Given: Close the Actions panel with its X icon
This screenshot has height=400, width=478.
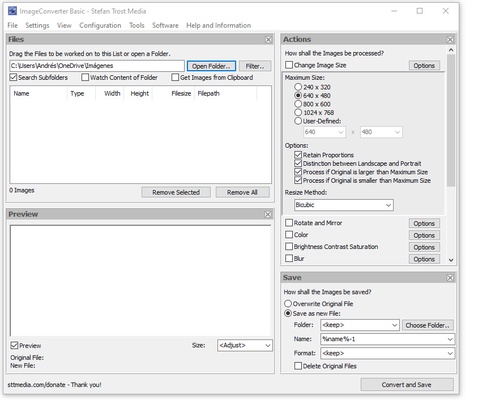Looking at the screenshot, I should [450, 40].
